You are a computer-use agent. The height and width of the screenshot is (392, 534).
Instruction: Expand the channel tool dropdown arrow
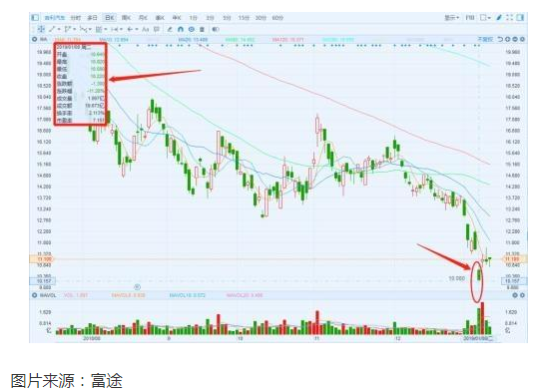[x=75, y=30]
